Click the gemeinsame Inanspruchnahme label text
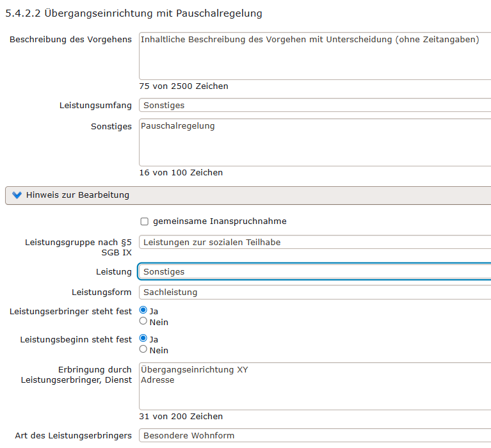Screen dimensions: 491x448 (x=220, y=221)
